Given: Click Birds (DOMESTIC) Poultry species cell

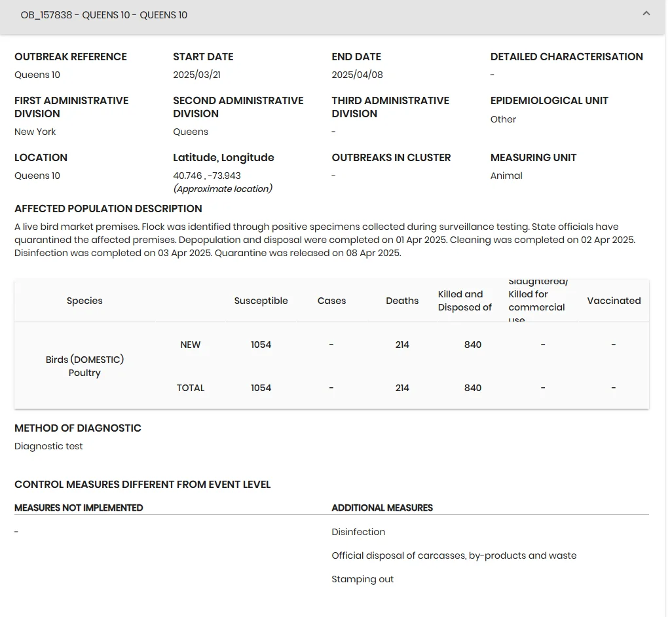Looking at the screenshot, I should click(x=84, y=366).
